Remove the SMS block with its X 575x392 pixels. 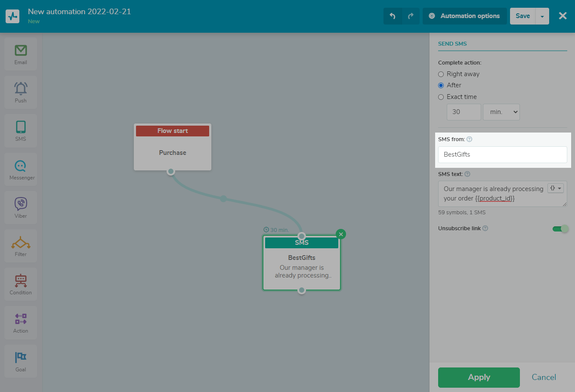[341, 234]
